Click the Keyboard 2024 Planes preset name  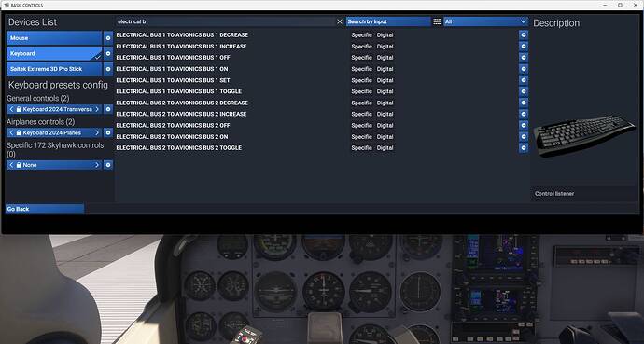point(51,132)
